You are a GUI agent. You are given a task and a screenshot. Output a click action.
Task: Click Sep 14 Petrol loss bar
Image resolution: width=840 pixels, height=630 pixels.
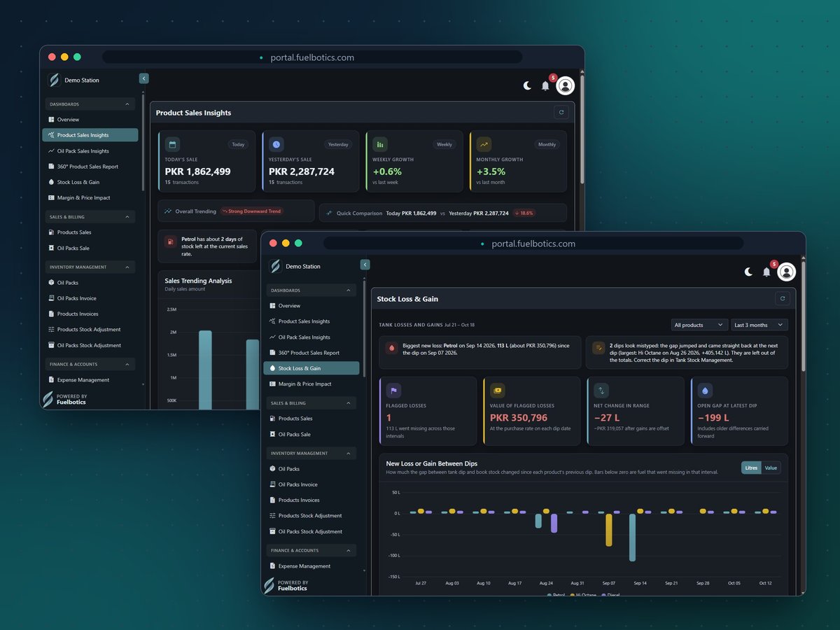(632, 538)
